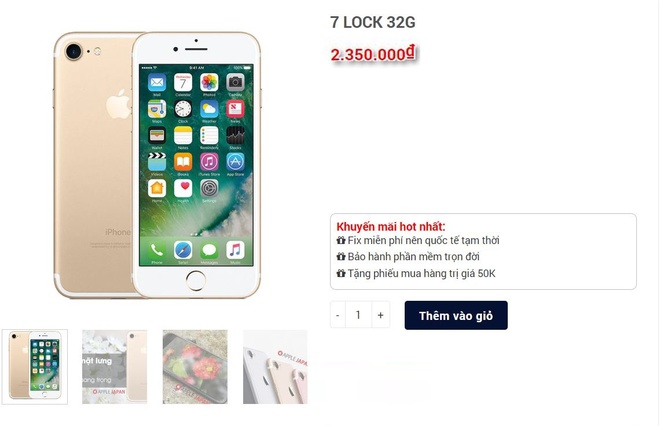The image size is (660, 426).
Task: Increase quantity with the plus button
Action: click(x=381, y=315)
